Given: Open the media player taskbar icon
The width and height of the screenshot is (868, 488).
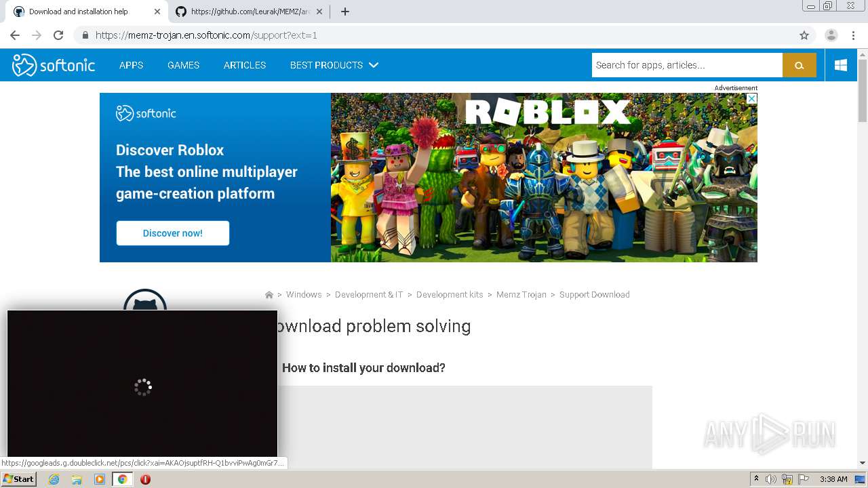Looking at the screenshot, I should click(100, 479).
